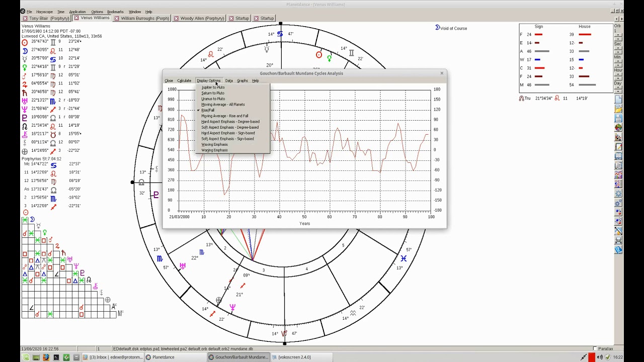Screen dimensions: 644x362
Task: Click the ruler and pencil toolbar icon
Action: (618, 231)
